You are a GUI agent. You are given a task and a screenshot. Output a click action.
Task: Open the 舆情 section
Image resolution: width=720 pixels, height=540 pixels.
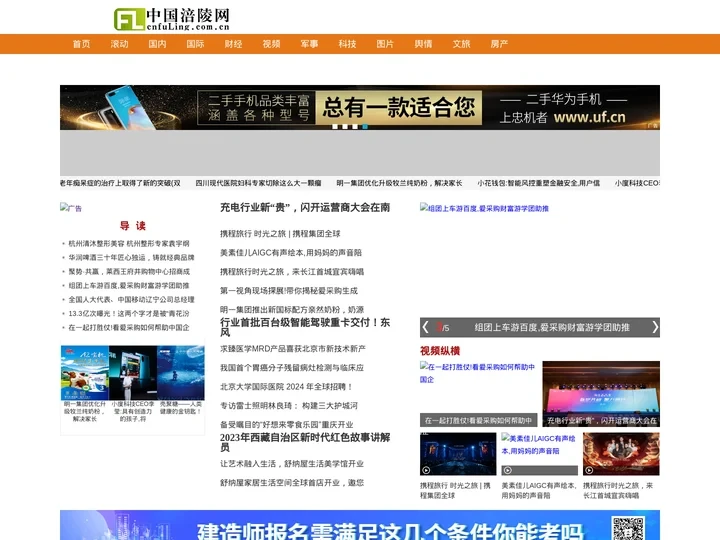tap(423, 44)
